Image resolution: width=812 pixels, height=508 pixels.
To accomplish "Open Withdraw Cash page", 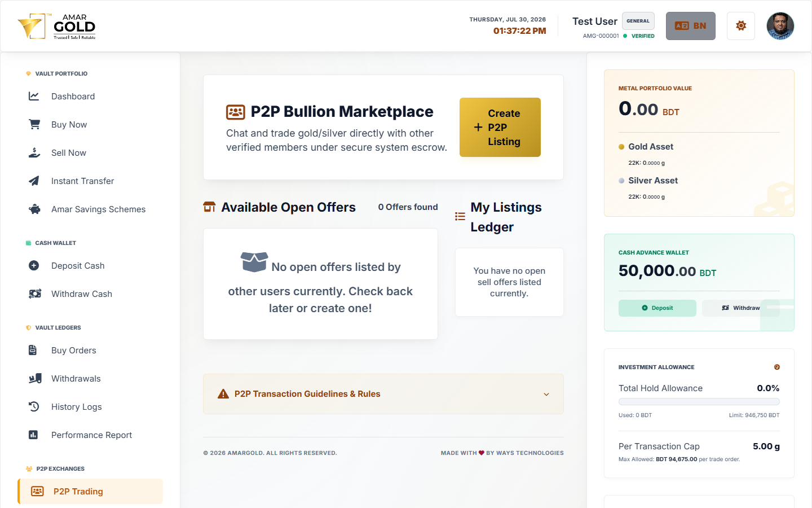I will (x=90, y=294).
